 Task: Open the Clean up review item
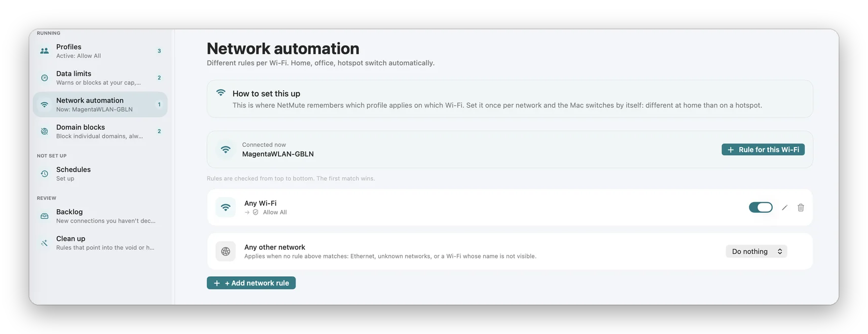(x=100, y=243)
